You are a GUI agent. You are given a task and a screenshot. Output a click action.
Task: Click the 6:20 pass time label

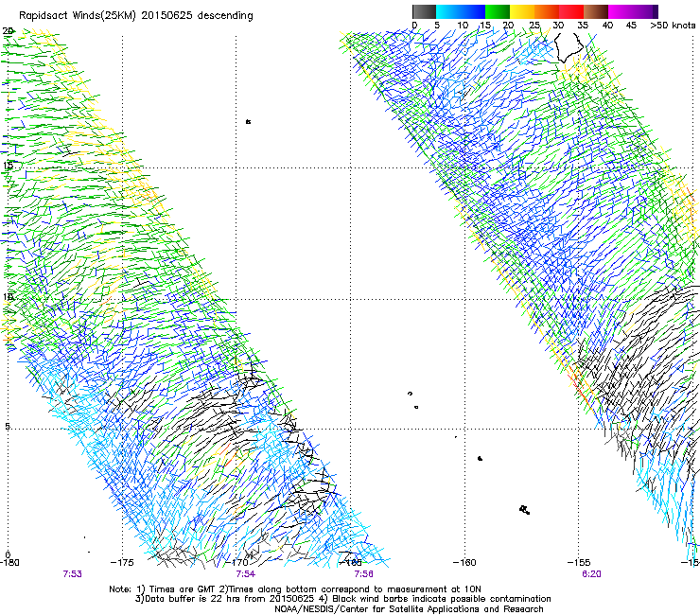coord(591,574)
